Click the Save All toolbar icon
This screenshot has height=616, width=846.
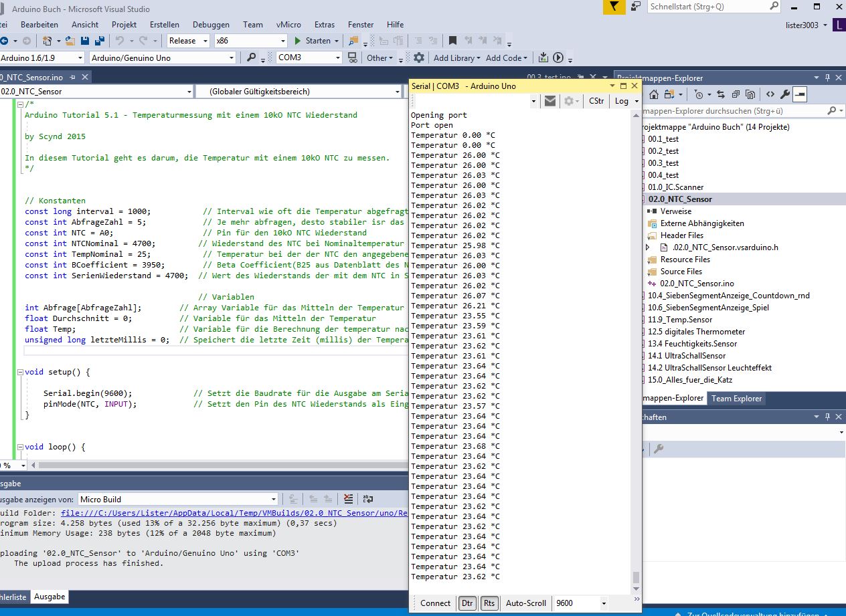[x=100, y=41]
